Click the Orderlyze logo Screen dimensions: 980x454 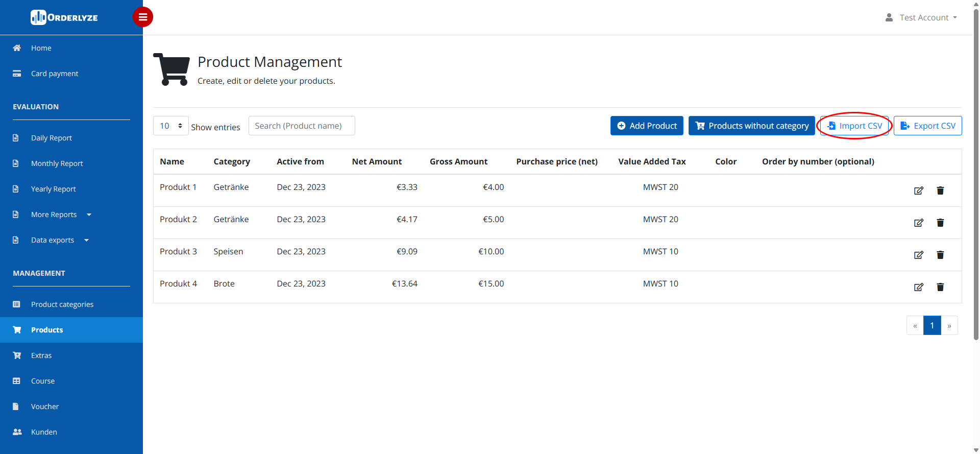(x=64, y=17)
